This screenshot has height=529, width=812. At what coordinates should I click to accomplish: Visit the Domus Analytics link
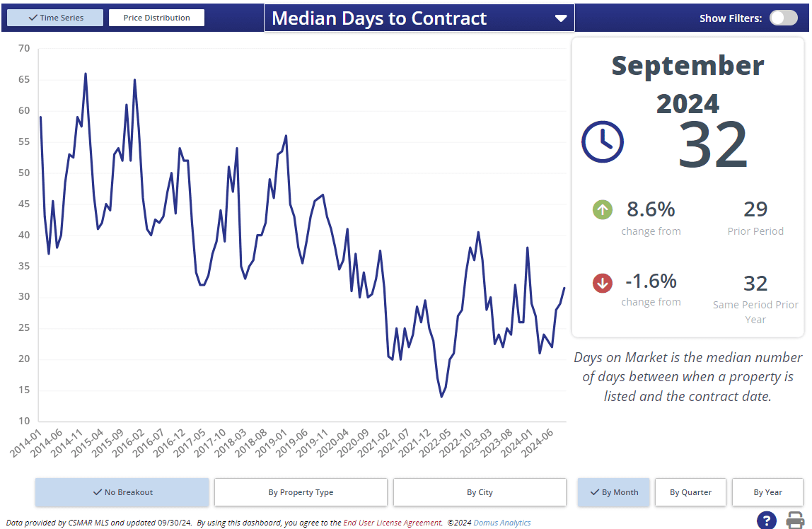click(501, 523)
